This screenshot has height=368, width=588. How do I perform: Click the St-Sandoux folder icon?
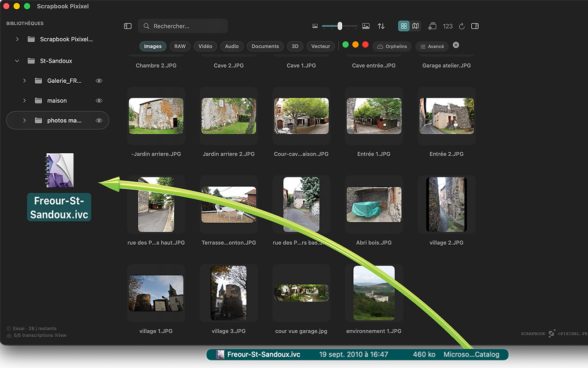(x=31, y=61)
